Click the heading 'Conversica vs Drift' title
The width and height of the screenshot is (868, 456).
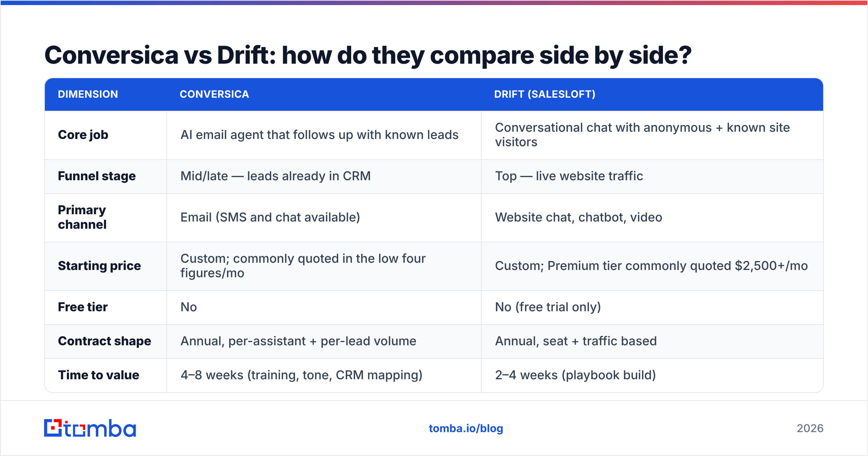pos(368,55)
